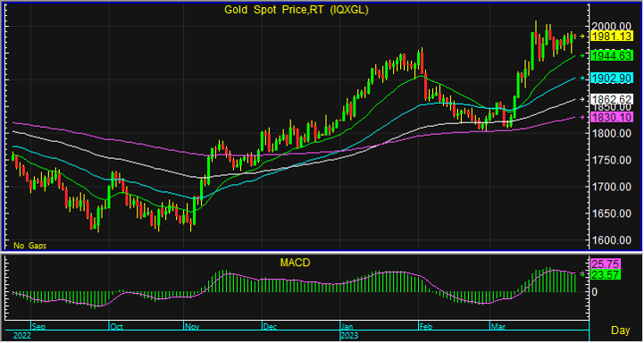Click the 1750.00 price axis label

[x=612, y=160]
